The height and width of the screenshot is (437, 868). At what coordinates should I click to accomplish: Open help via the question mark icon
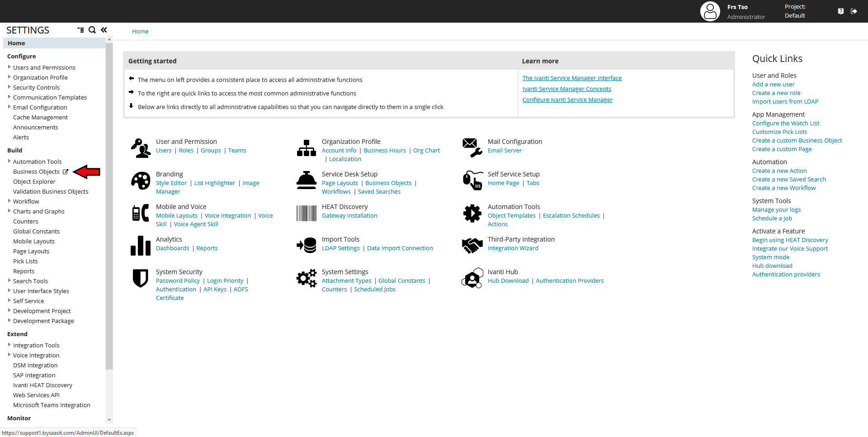(x=841, y=11)
